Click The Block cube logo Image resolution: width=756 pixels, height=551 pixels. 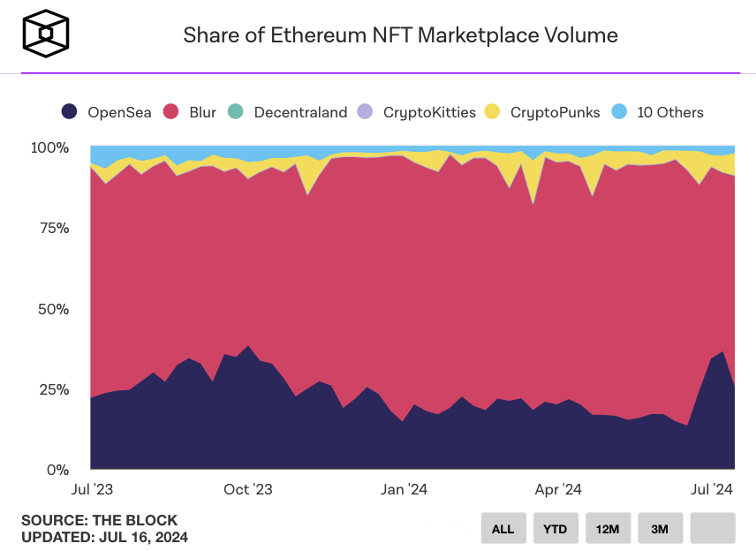(x=46, y=34)
